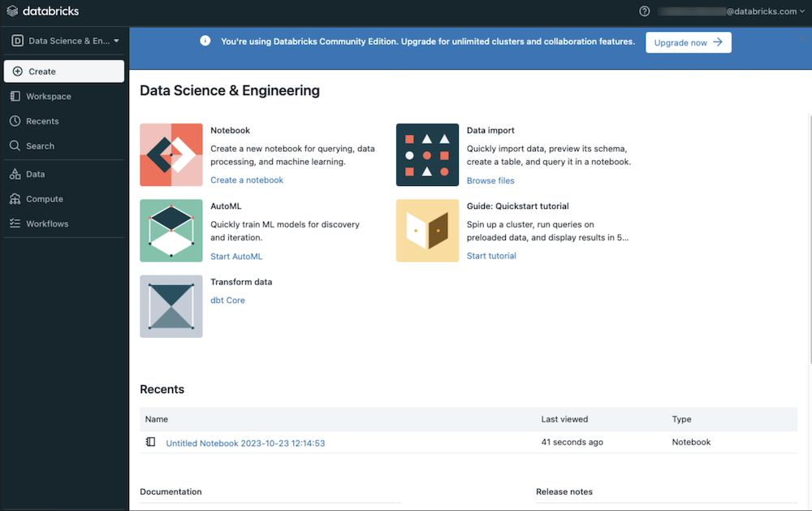Follow the Create a notebook link
Viewport: 812px width, 511px height.
pyautogui.click(x=247, y=180)
